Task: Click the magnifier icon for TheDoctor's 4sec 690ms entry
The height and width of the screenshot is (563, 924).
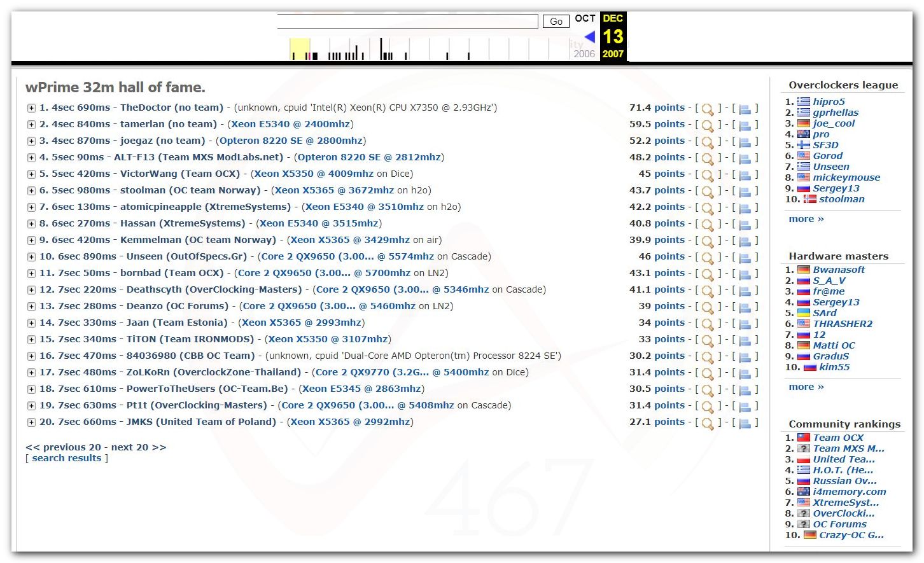Action: 707,109
